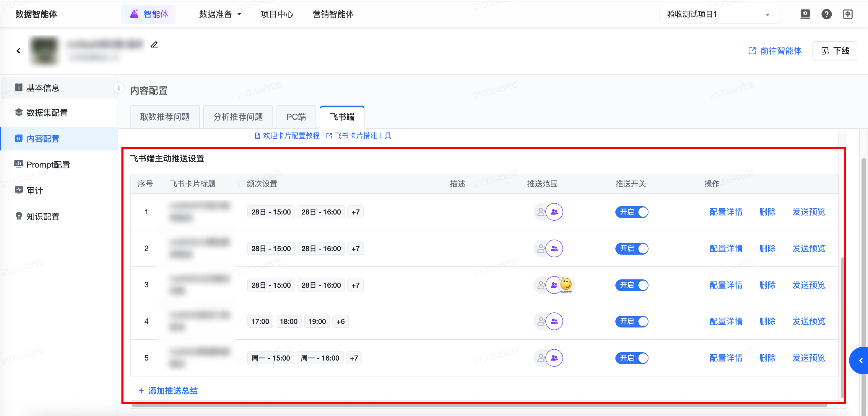Collapse the left sidebar with chevron button
868x416 pixels.
[118, 88]
